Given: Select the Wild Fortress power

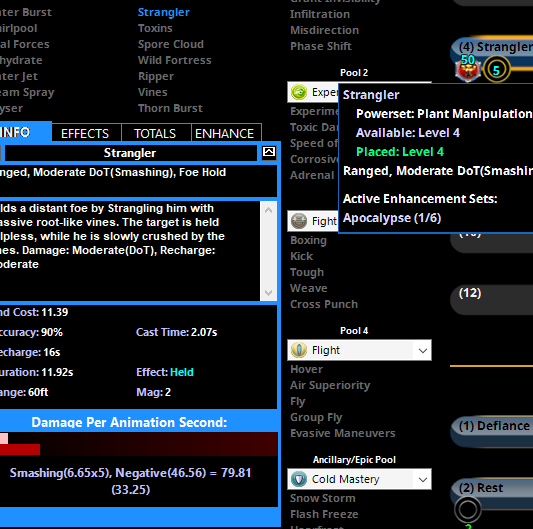Looking at the screenshot, I should [174, 60].
